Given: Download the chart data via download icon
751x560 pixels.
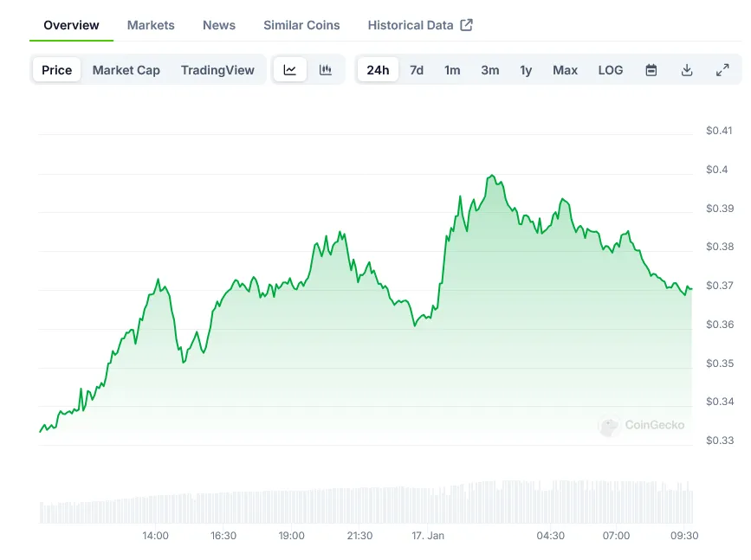Looking at the screenshot, I should point(686,69).
